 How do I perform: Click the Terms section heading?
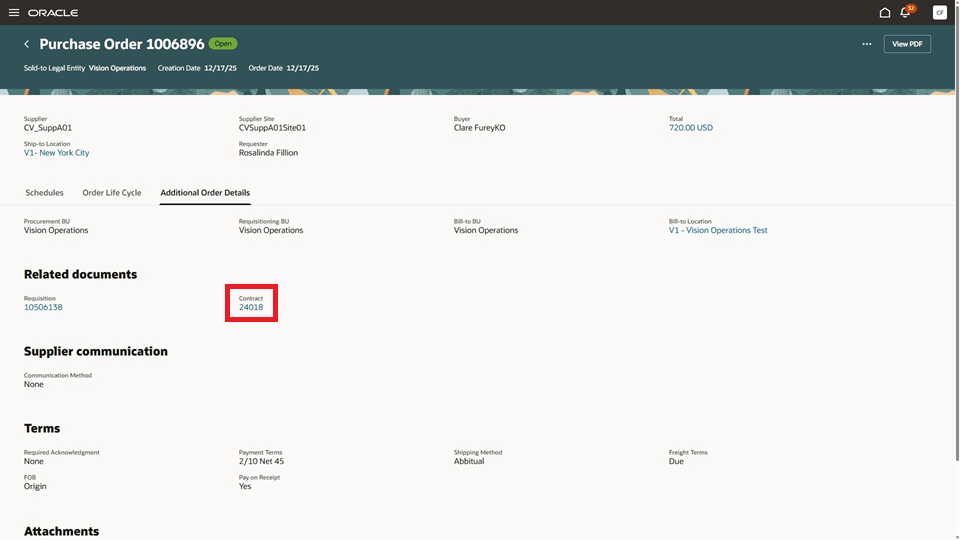pyautogui.click(x=42, y=429)
